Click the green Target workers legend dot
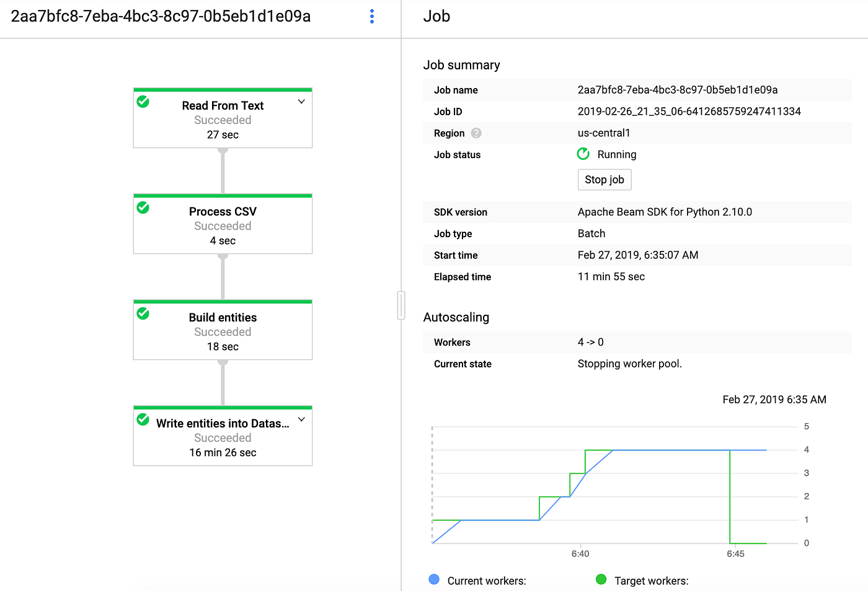868x591 pixels. pyautogui.click(x=601, y=579)
